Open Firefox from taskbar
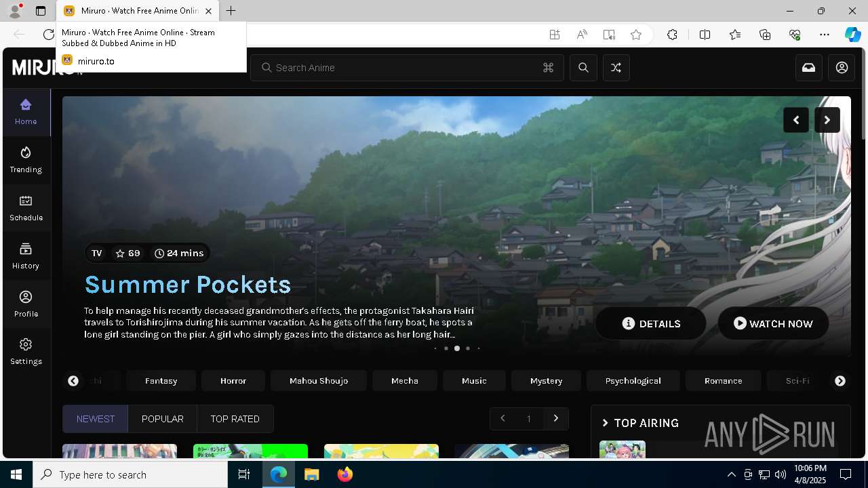Viewport: 868px width, 488px height. pos(344,474)
